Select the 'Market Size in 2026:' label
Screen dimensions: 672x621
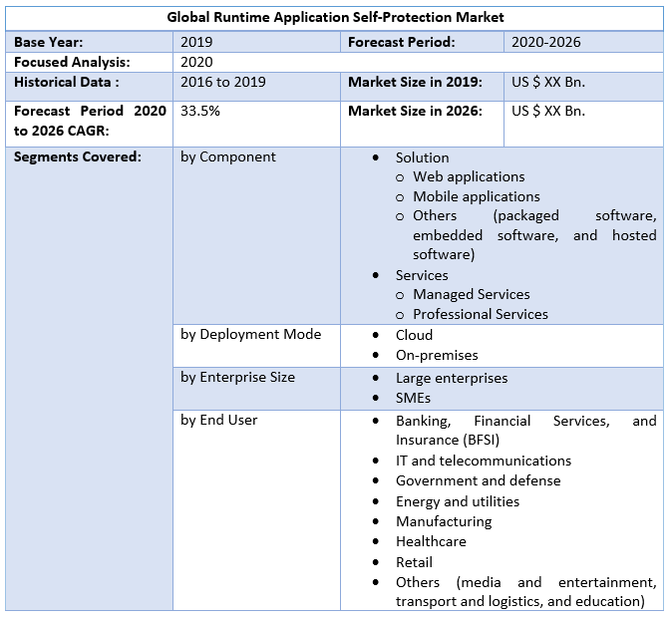point(415,111)
